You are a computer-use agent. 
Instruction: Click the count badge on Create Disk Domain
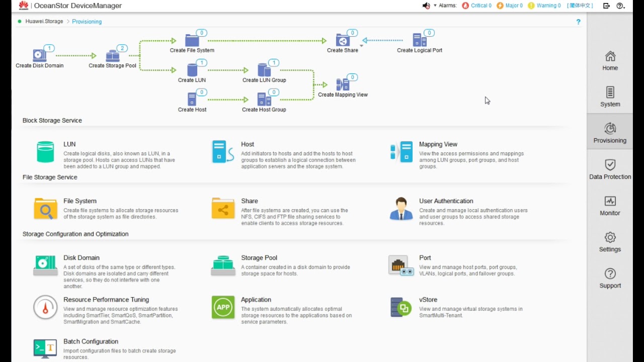coord(49,48)
